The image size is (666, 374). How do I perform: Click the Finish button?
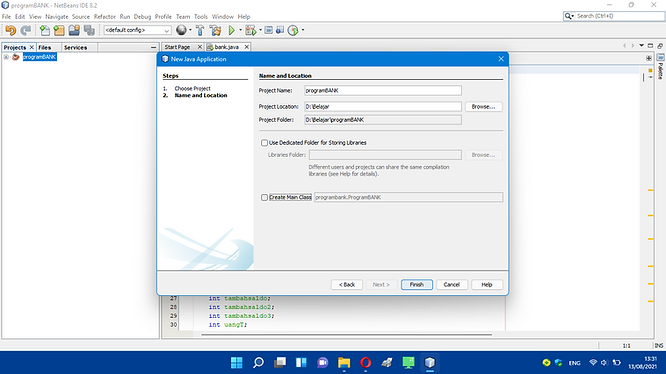pyautogui.click(x=417, y=284)
